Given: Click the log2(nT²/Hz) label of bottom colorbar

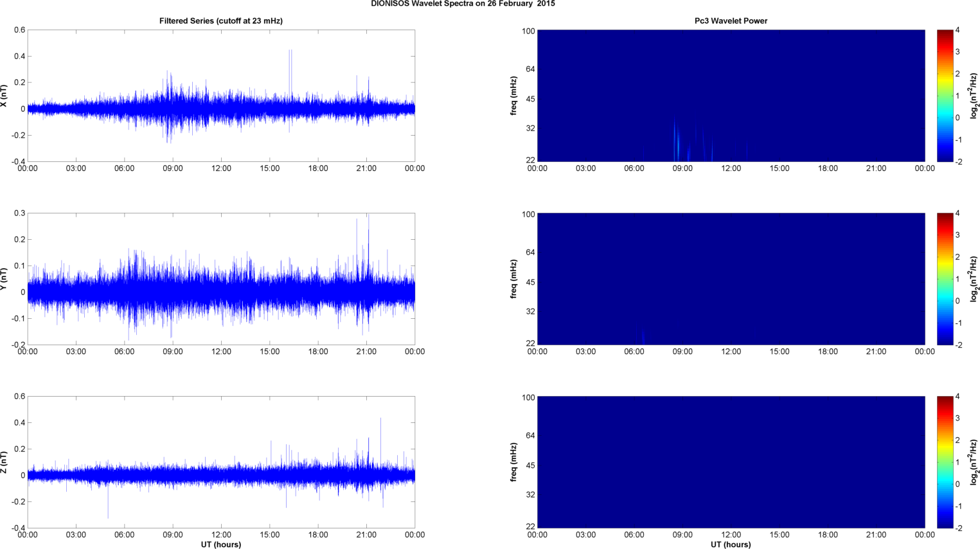Looking at the screenshot, I should tap(974, 462).
